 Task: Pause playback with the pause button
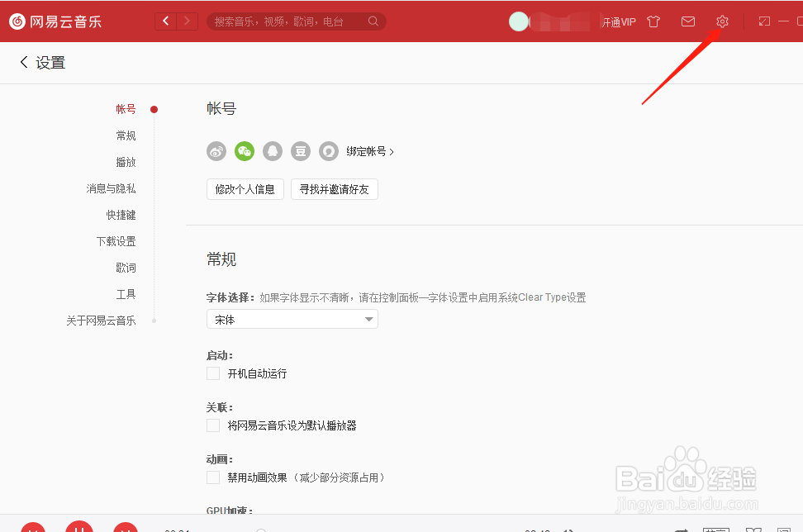pos(79,526)
